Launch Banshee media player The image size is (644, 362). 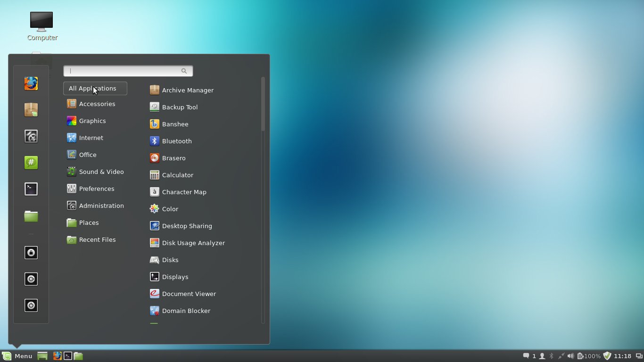point(175,124)
